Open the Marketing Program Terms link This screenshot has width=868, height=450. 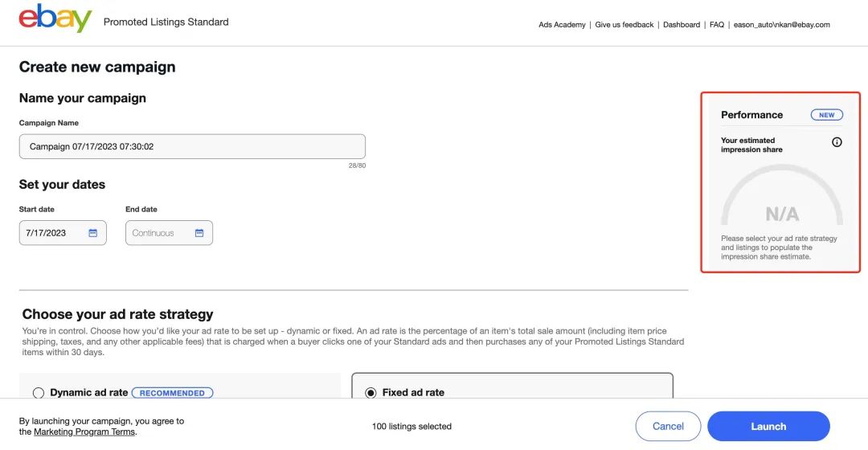click(84, 432)
